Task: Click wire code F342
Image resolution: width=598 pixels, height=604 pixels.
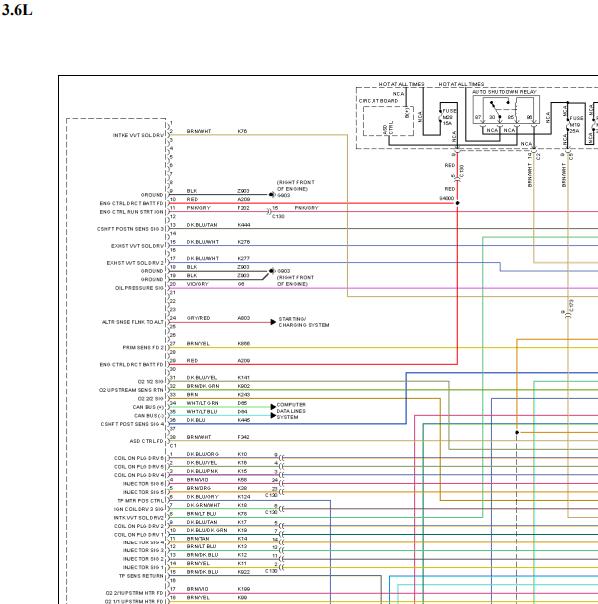Action: pyautogui.click(x=244, y=437)
